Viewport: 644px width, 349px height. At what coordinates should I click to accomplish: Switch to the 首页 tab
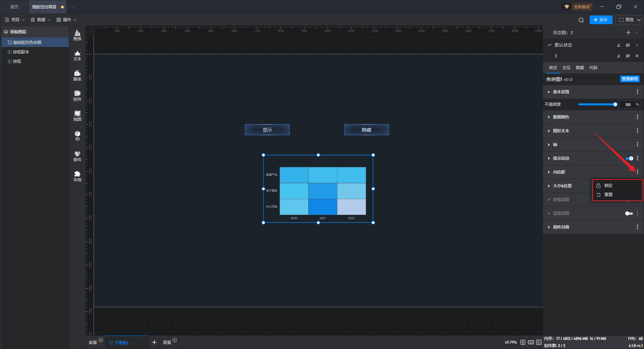coord(14,7)
